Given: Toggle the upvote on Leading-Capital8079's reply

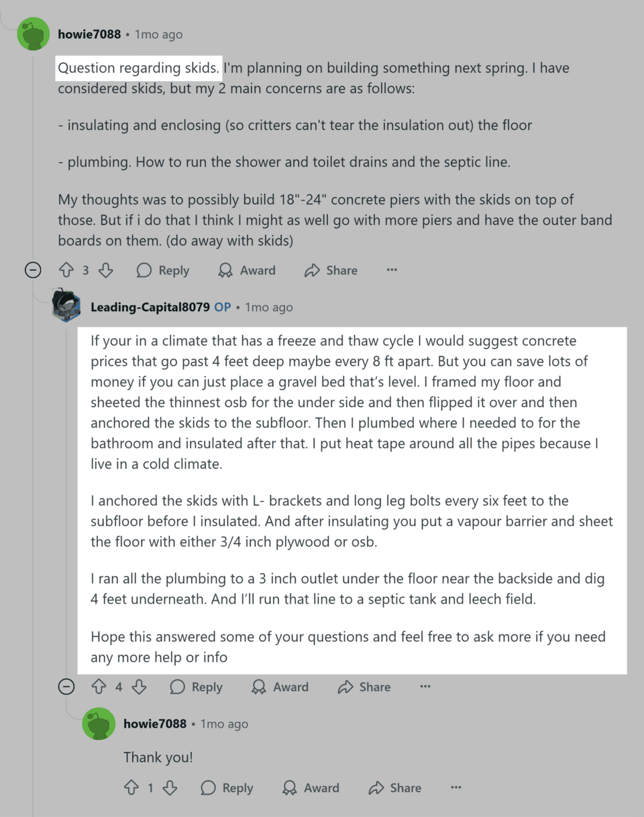Looking at the screenshot, I should (x=99, y=686).
